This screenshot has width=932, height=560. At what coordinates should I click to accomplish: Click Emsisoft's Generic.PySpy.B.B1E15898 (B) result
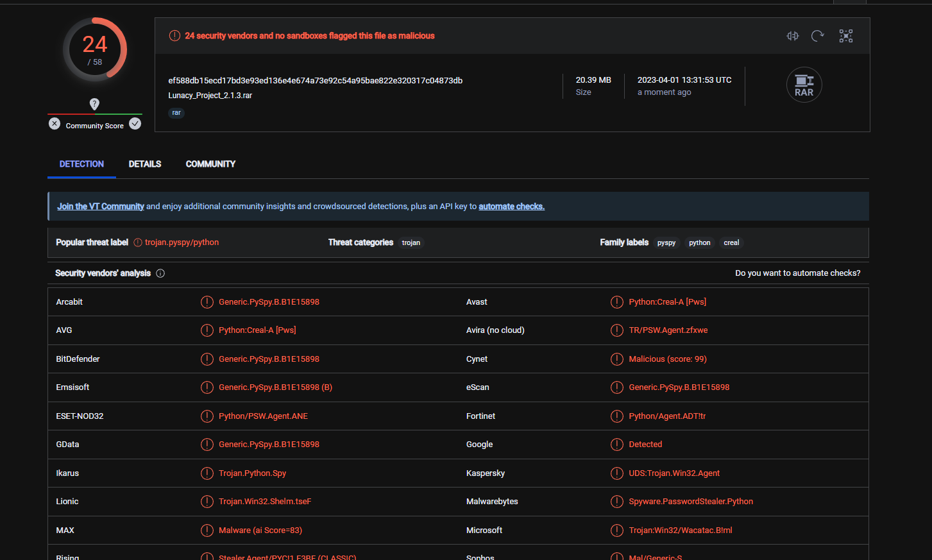click(x=275, y=387)
